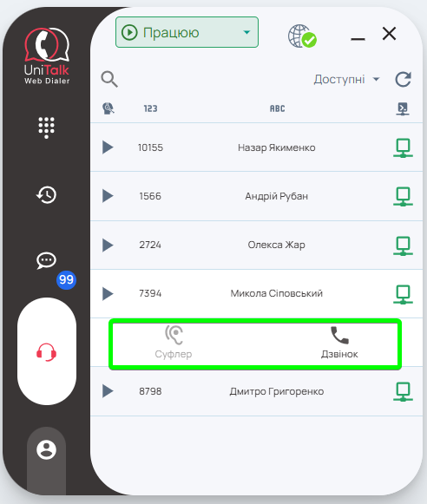This screenshot has height=504, width=427.
Task: Open chat messages with 99 badge
Action: [46, 260]
